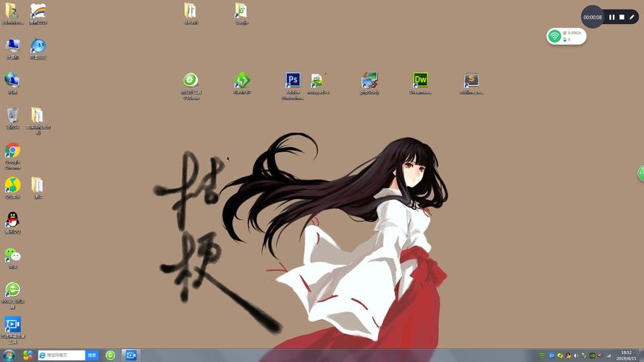Launch Adobe Dreamweaver from the desktop

[420, 83]
